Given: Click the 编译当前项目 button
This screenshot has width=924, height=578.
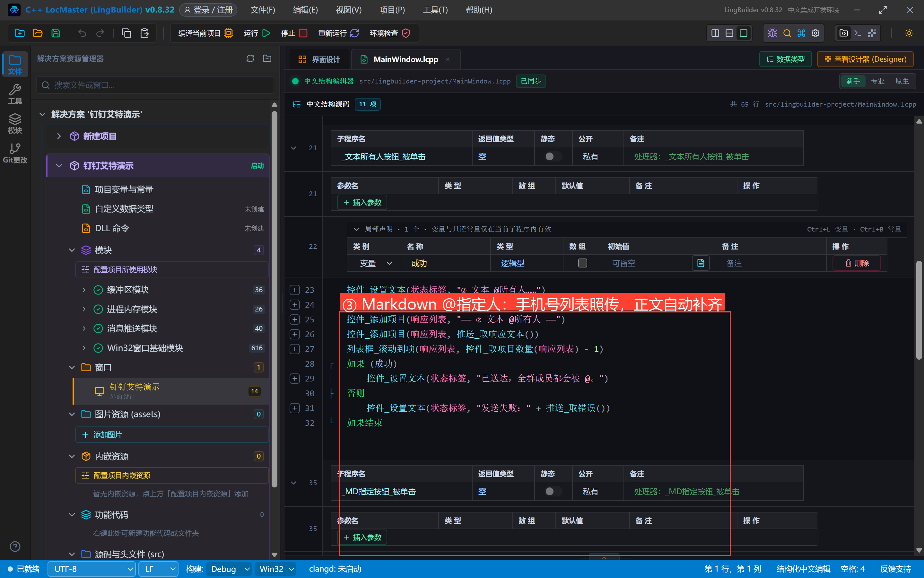Looking at the screenshot, I should coord(205,33).
